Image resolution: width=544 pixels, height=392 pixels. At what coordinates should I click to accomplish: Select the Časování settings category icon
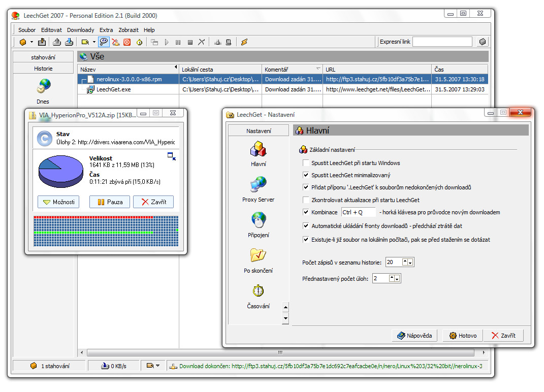258,291
